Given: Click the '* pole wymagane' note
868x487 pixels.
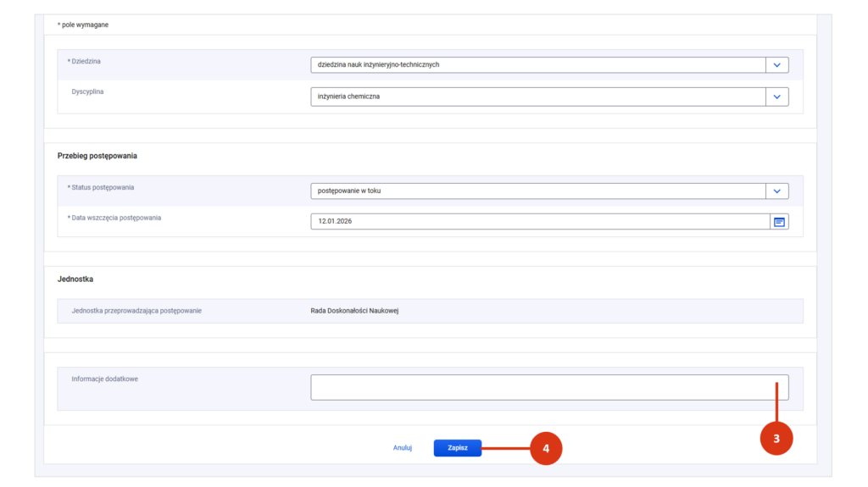Looking at the screenshot, I should coord(83,25).
